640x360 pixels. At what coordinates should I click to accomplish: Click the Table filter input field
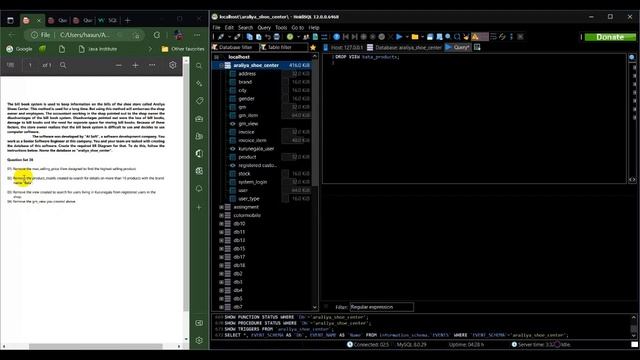(x=283, y=47)
